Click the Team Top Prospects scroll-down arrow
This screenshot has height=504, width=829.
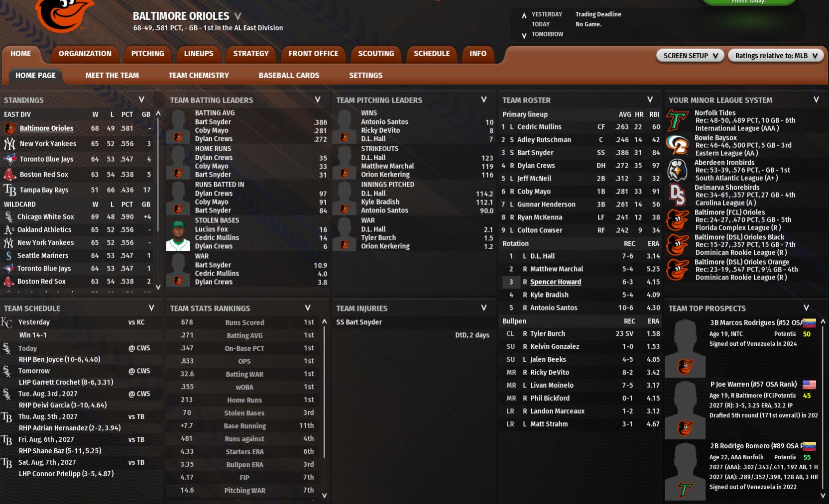(x=823, y=495)
